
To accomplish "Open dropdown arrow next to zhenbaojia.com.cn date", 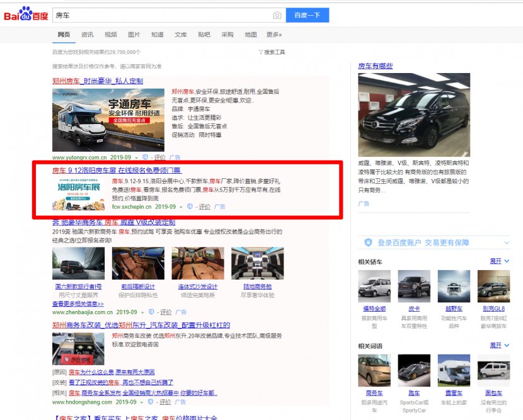I will (x=142, y=312).
